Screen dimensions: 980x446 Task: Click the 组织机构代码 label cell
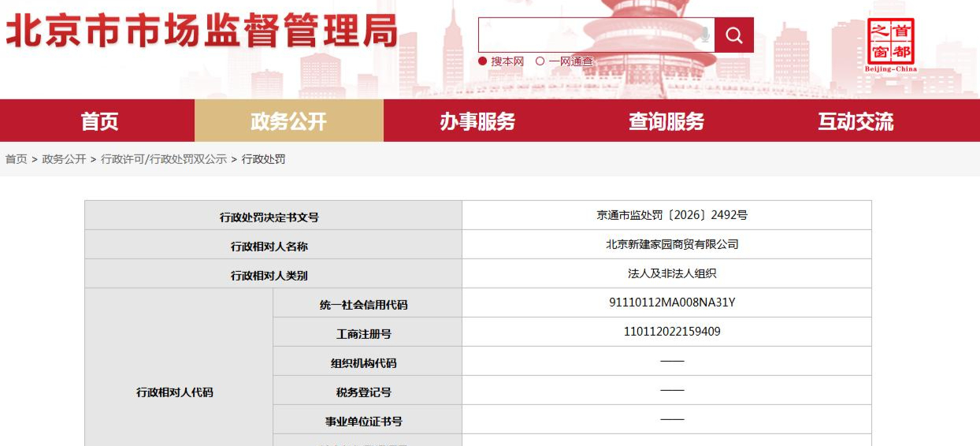click(x=367, y=361)
